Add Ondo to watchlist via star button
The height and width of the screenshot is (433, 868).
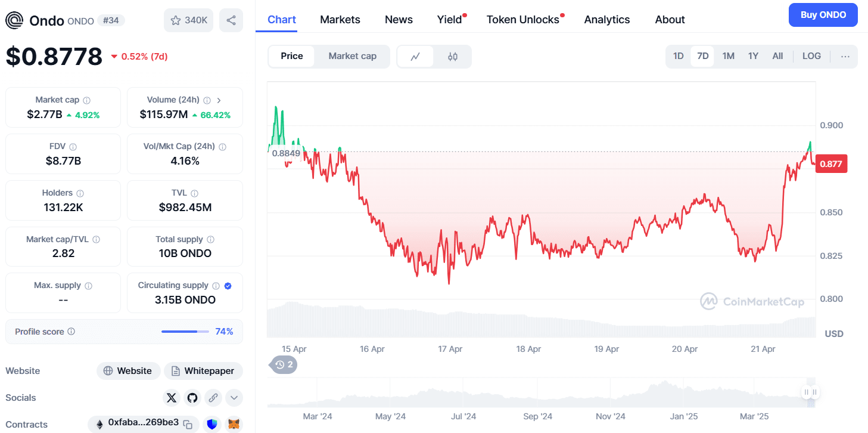click(x=188, y=20)
